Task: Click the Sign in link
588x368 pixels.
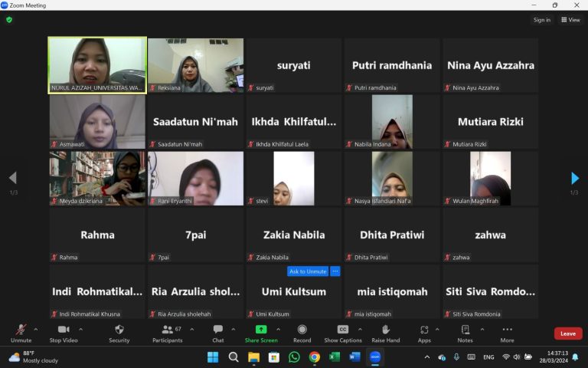Action: coord(542,20)
